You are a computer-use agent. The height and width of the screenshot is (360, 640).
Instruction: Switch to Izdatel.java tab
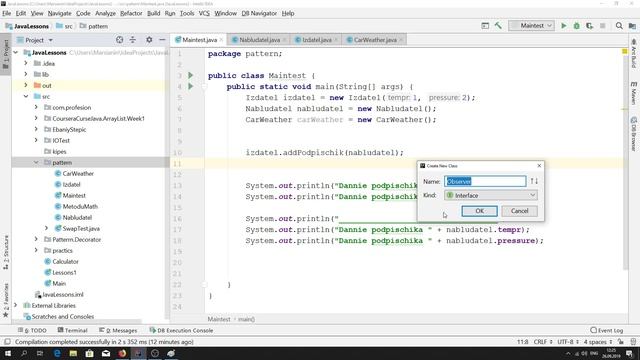[x=316, y=40]
